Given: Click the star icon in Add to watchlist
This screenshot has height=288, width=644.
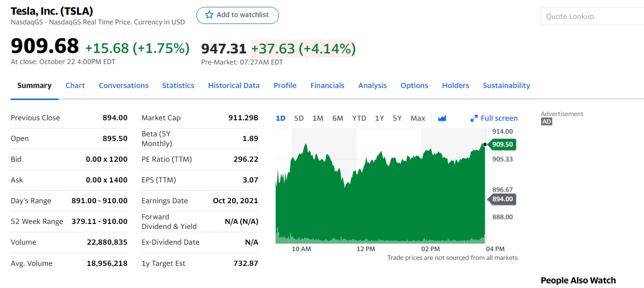Looking at the screenshot, I should 209,15.
